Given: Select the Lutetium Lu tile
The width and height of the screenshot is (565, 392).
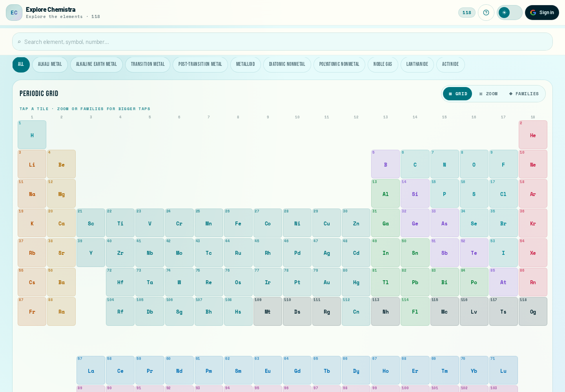Looking at the screenshot, I should click(x=503, y=370).
